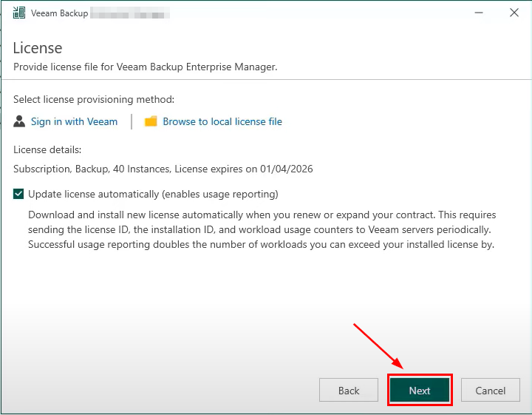
Task: Close the Veeam Backup installer window
Action: point(514,13)
